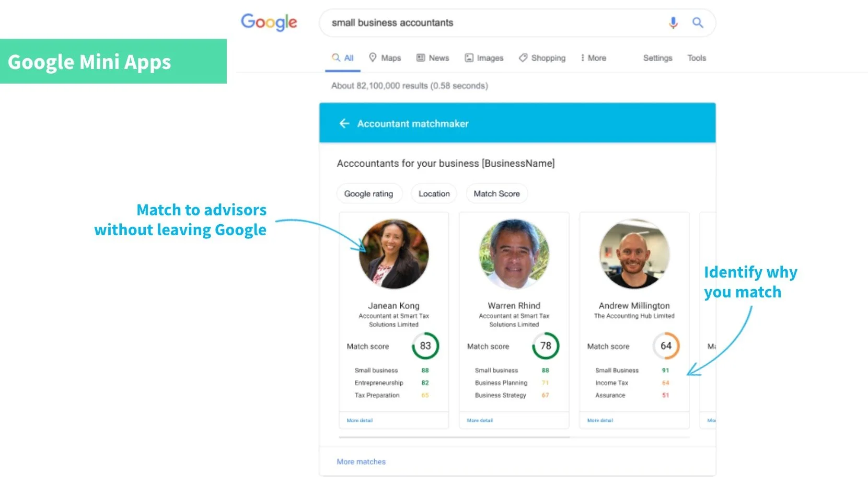868x484 pixels.
Task: Click the match score ring showing 83
Action: (425, 346)
